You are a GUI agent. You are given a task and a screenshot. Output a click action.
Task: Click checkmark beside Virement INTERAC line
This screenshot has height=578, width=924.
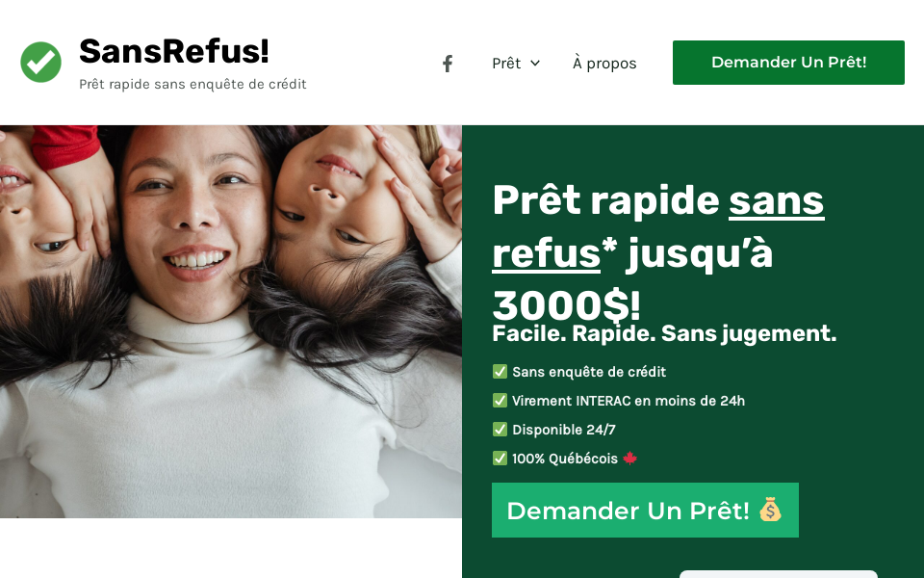click(500, 401)
